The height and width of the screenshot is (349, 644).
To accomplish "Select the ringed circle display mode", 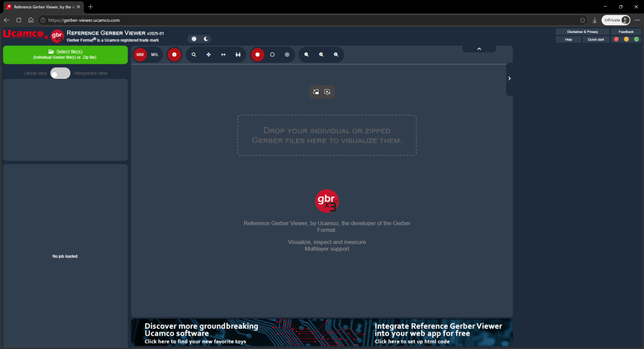I will coord(287,55).
